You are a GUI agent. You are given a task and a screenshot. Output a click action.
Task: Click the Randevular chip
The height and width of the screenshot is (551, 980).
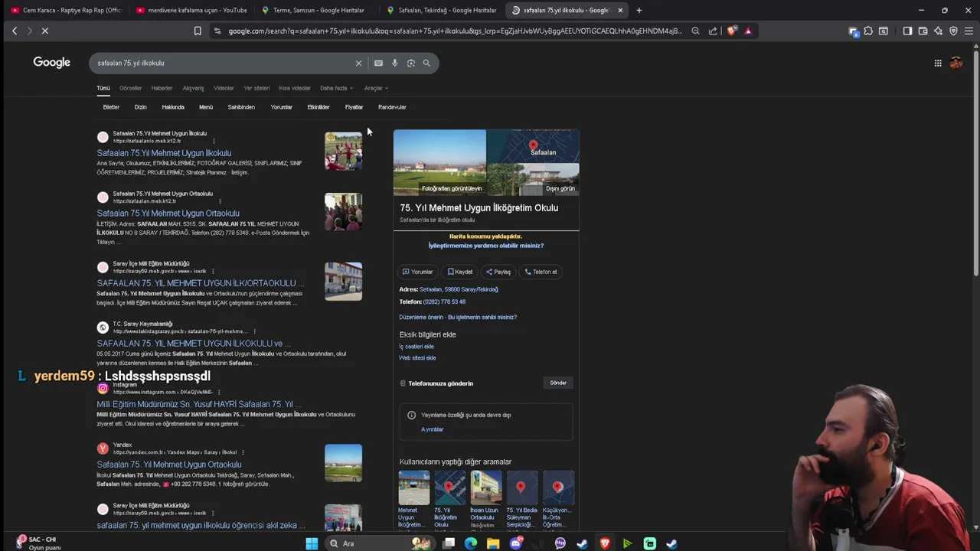point(392,107)
